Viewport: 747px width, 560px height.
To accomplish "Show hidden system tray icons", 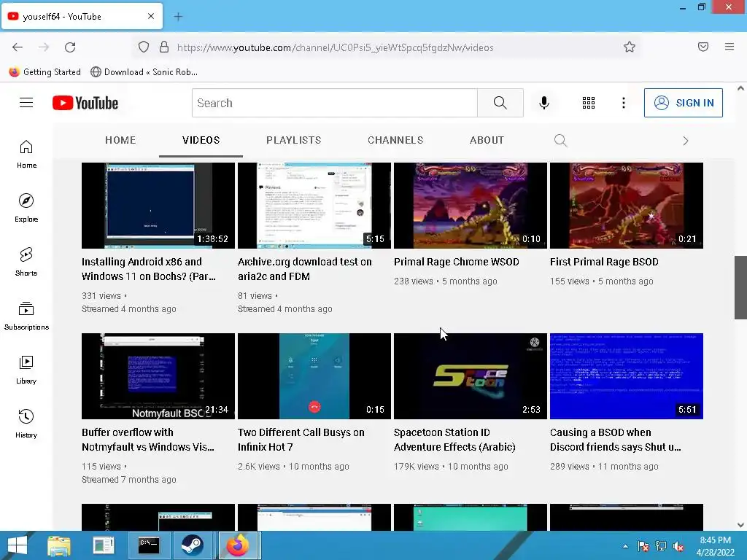I will [x=625, y=546].
